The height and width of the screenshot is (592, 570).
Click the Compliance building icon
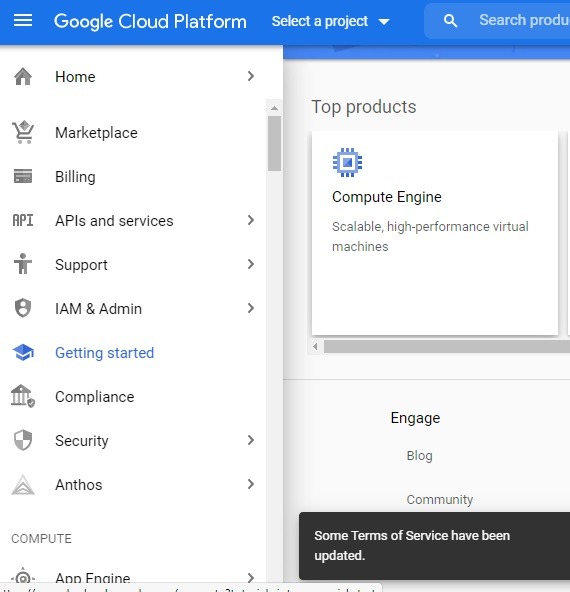[23, 396]
